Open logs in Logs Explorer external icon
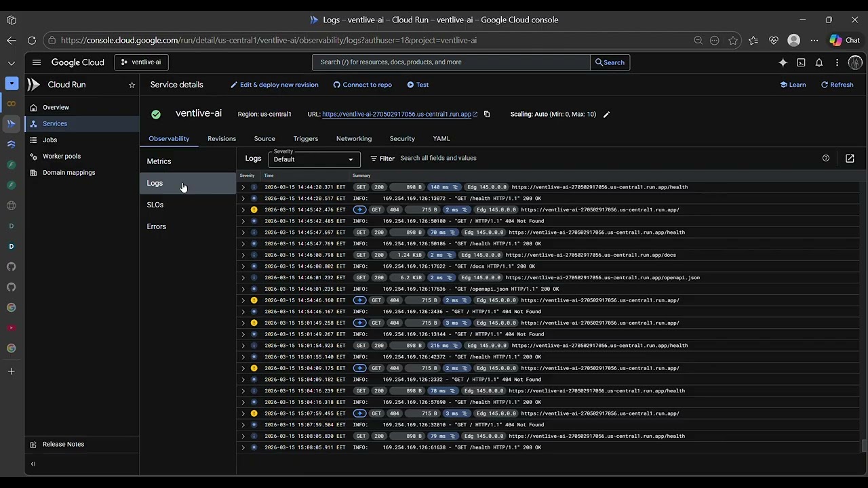Screen dimensions: 868x488 point(850,158)
